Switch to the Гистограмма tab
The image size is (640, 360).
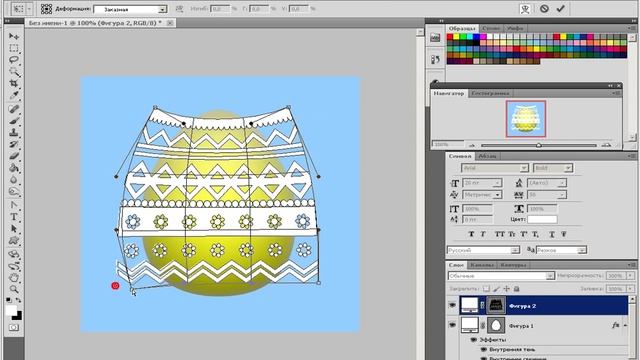point(490,93)
